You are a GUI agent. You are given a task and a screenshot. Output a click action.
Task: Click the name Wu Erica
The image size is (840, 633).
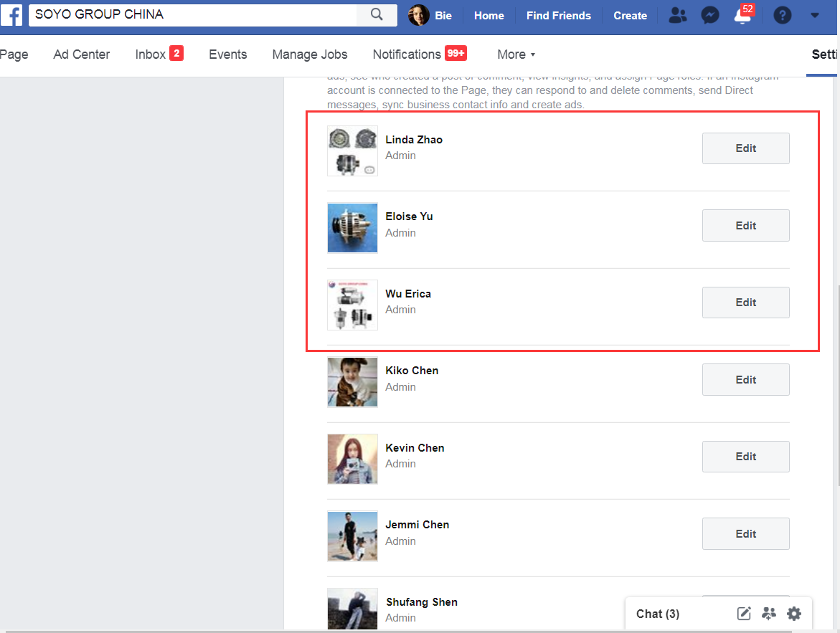point(407,293)
